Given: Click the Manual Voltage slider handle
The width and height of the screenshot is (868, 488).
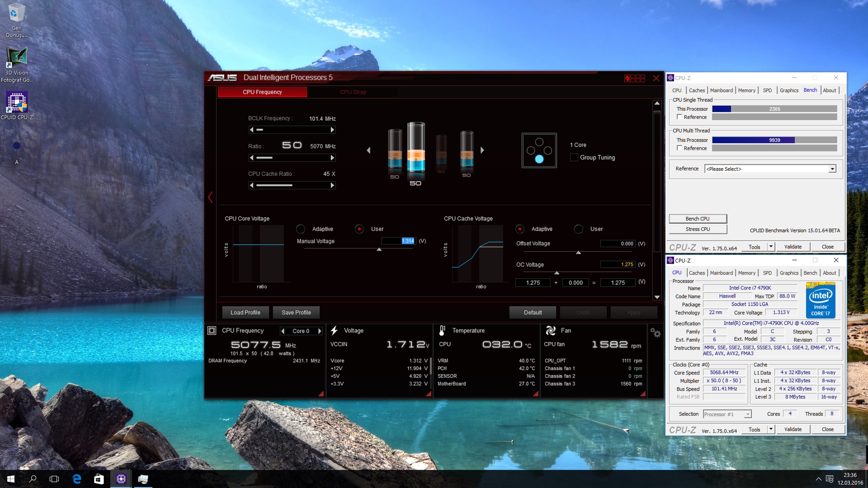Looking at the screenshot, I should pos(379,249).
